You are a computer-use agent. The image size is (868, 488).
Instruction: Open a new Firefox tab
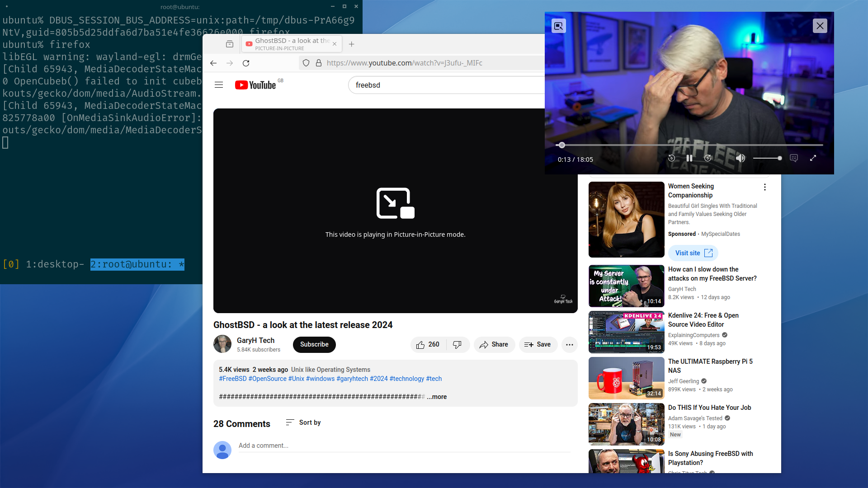352,44
